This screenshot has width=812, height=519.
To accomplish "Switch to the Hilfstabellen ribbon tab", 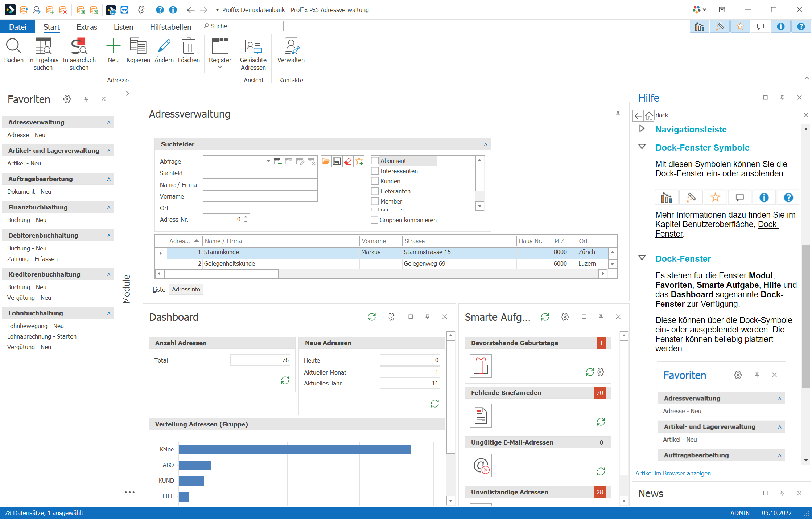I will pyautogui.click(x=170, y=27).
